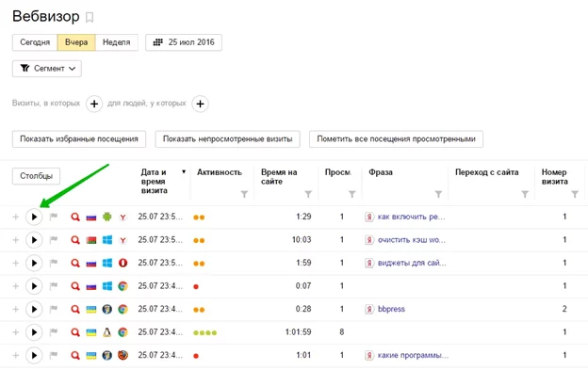Flag the 1:29 visit as favorite
Viewport: 588px width, 370px height.
[54, 217]
